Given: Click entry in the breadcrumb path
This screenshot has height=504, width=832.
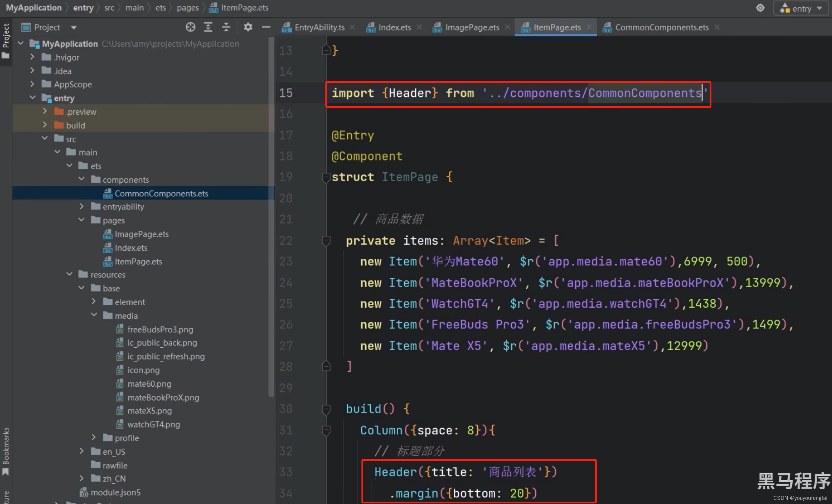Looking at the screenshot, I should pos(83,8).
